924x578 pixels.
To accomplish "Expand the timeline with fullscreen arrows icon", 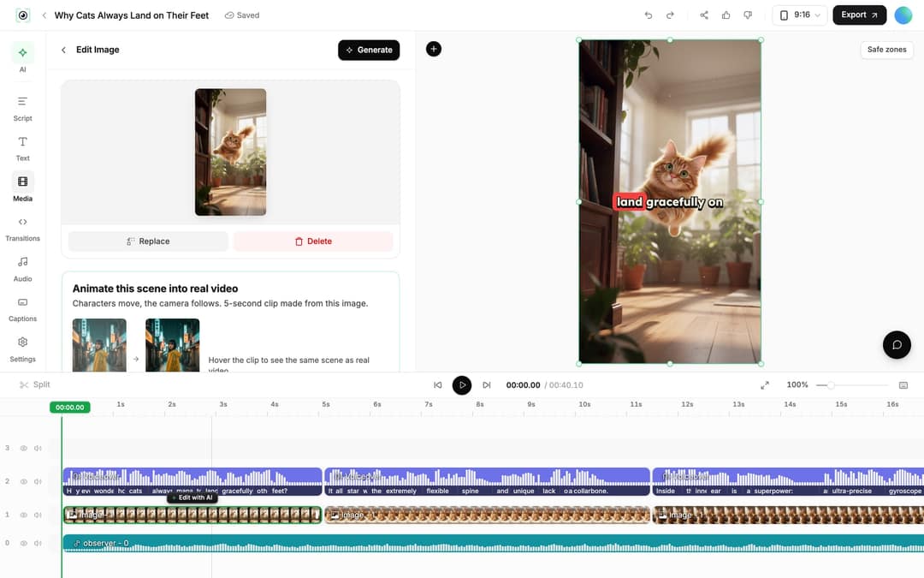I will (x=765, y=385).
